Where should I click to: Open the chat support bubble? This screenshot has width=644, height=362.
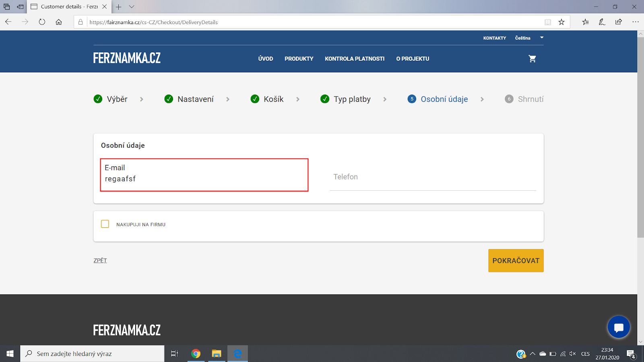(619, 327)
